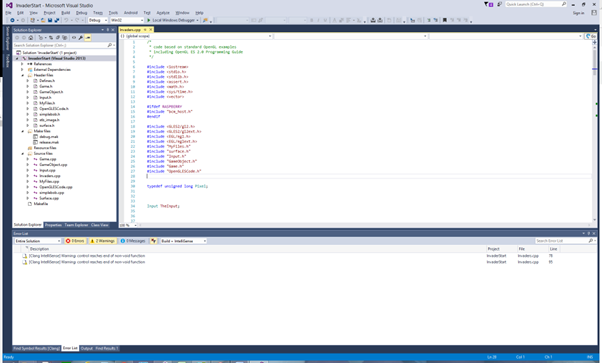Select OpenGLESCode.h in Header Files
Image resolution: width=602 pixels, height=363 pixels.
[x=54, y=109]
